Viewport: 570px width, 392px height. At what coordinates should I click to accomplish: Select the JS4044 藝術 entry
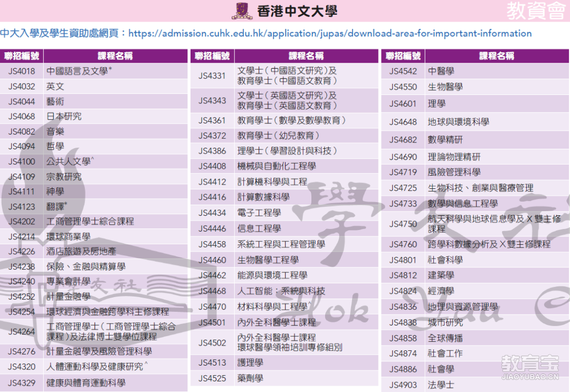click(93, 101)
